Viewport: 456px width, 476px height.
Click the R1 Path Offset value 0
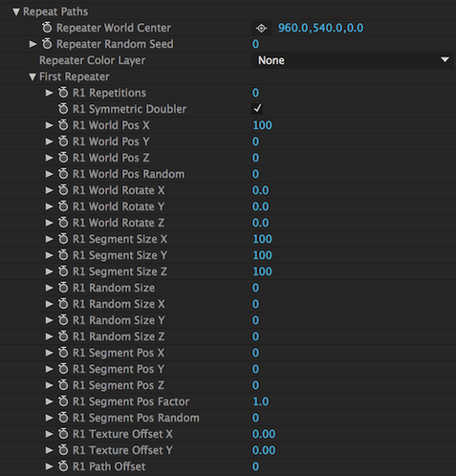pyautogui.click(x=255, y=466)
